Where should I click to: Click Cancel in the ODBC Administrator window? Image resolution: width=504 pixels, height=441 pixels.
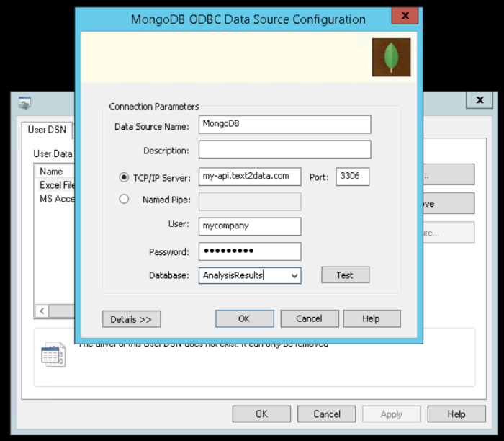coord(327,414)
